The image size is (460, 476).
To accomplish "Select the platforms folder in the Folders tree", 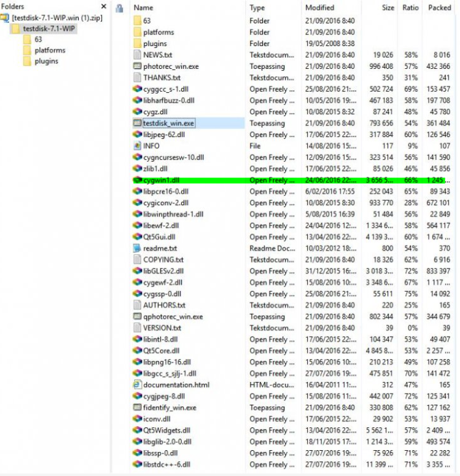I will [x=50, y=50].
